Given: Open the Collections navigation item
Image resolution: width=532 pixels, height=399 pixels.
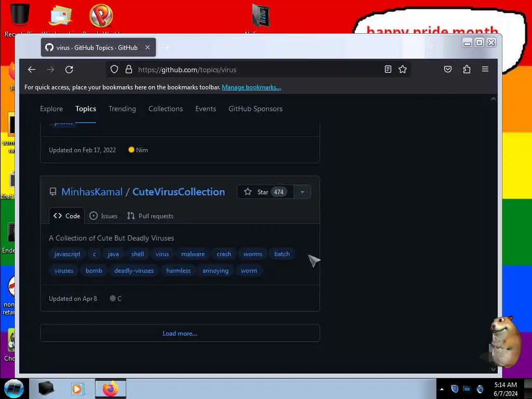Looking at the screenshot, I should pyautogui.click(x=166, y=109).
